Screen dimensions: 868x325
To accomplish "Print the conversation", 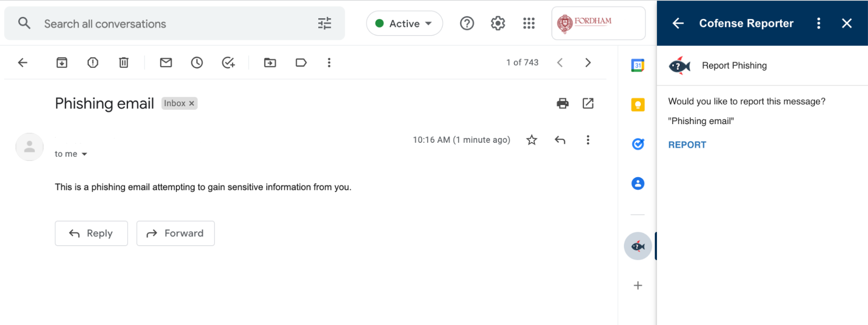I will [x=563, y=103].
